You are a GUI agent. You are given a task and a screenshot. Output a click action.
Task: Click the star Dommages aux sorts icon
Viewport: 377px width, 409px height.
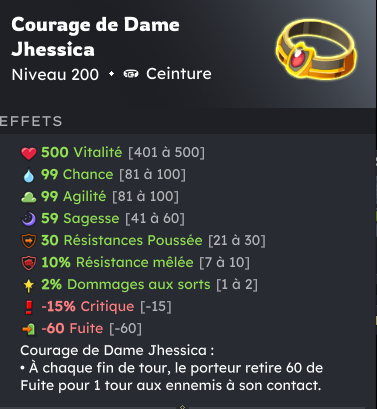point(29,285)
